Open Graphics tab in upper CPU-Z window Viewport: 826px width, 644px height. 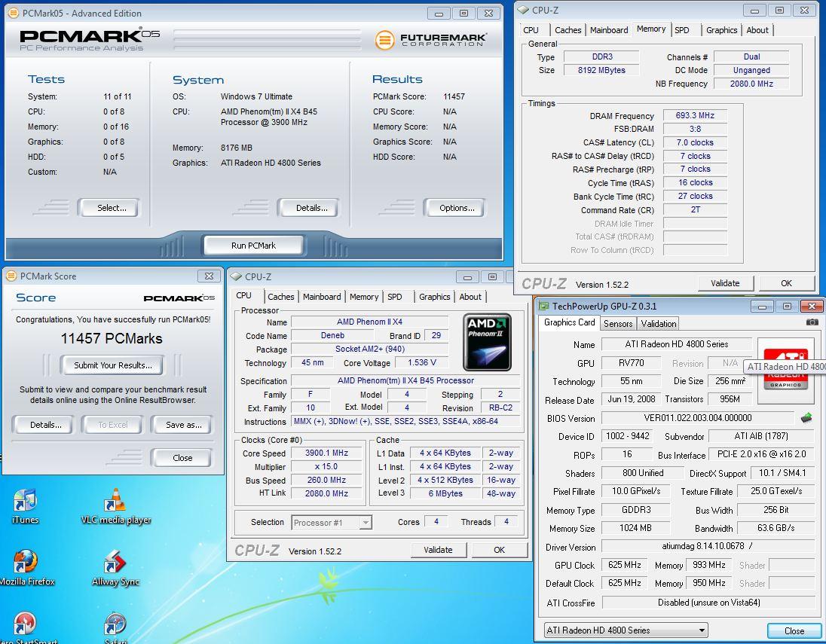tap(722, 30)
